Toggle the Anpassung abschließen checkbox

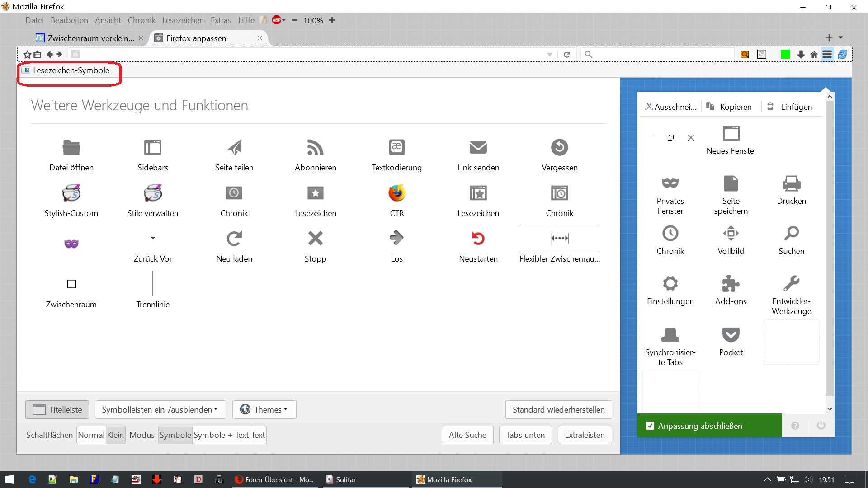coord(650,426)
